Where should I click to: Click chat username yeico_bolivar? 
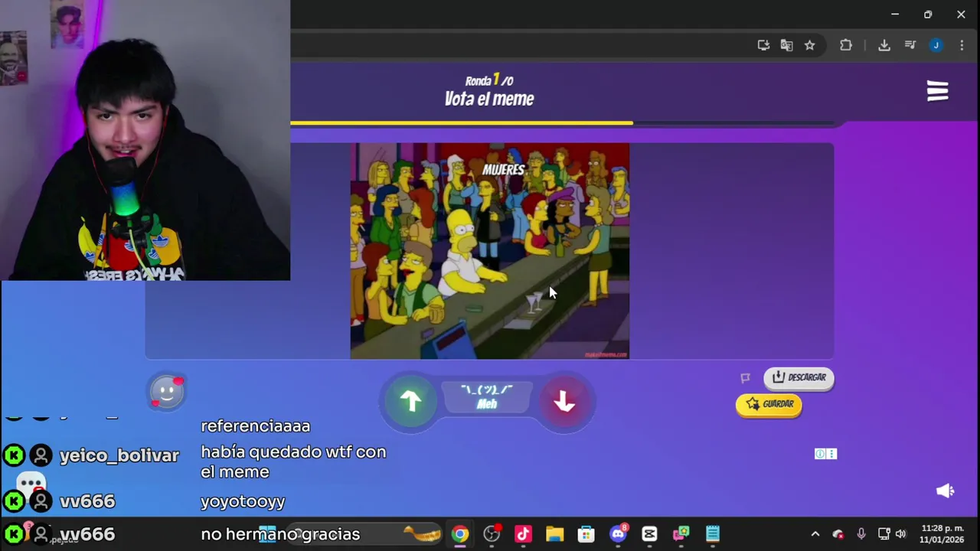pos(119,455)
